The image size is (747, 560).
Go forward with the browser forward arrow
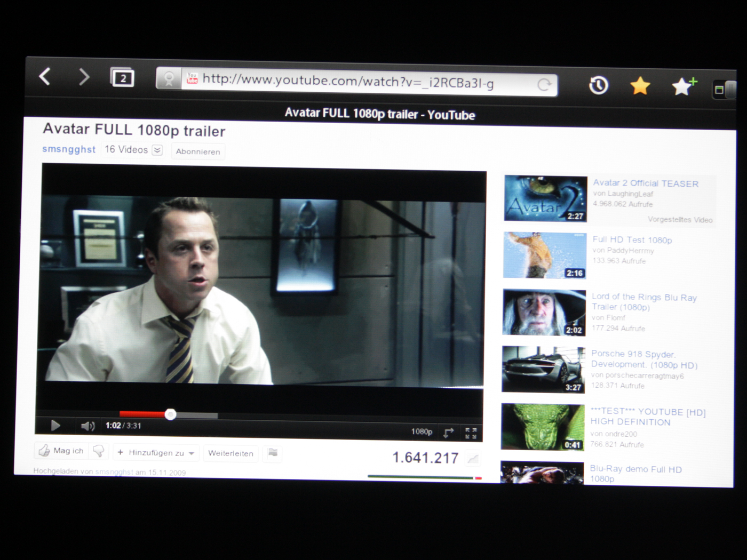[84, 77]
